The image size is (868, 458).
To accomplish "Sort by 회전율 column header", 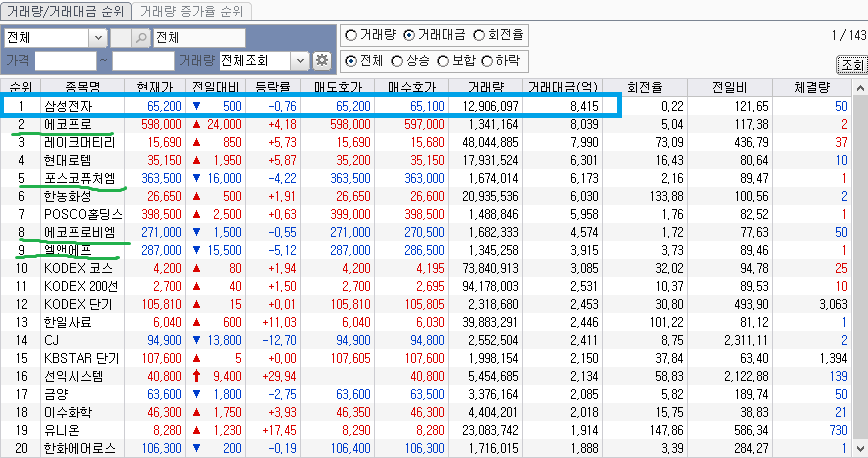I will (x=644, y=87).
